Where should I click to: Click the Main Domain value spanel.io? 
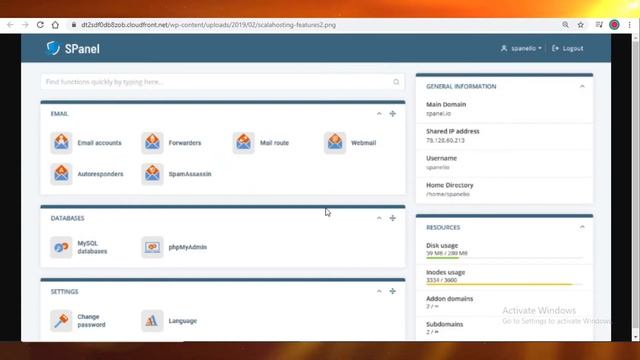438,113
